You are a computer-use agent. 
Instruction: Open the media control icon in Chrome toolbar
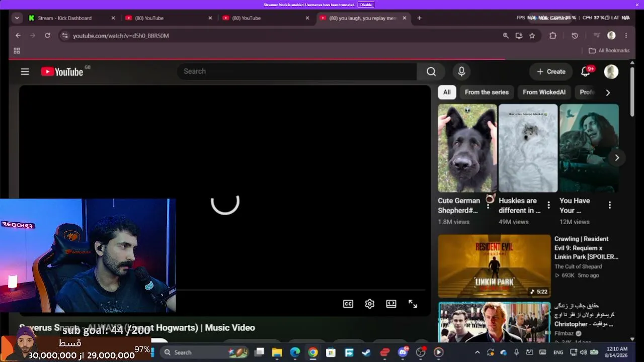pyautogui.click(x=597, y=36)
